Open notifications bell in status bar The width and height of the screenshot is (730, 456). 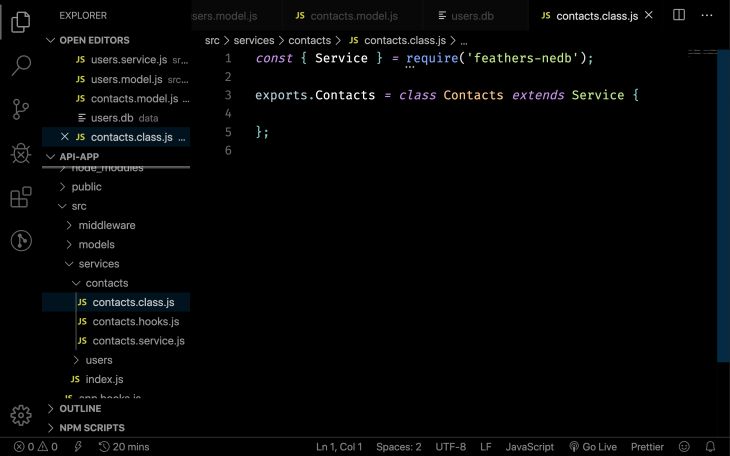click(711, 447)
